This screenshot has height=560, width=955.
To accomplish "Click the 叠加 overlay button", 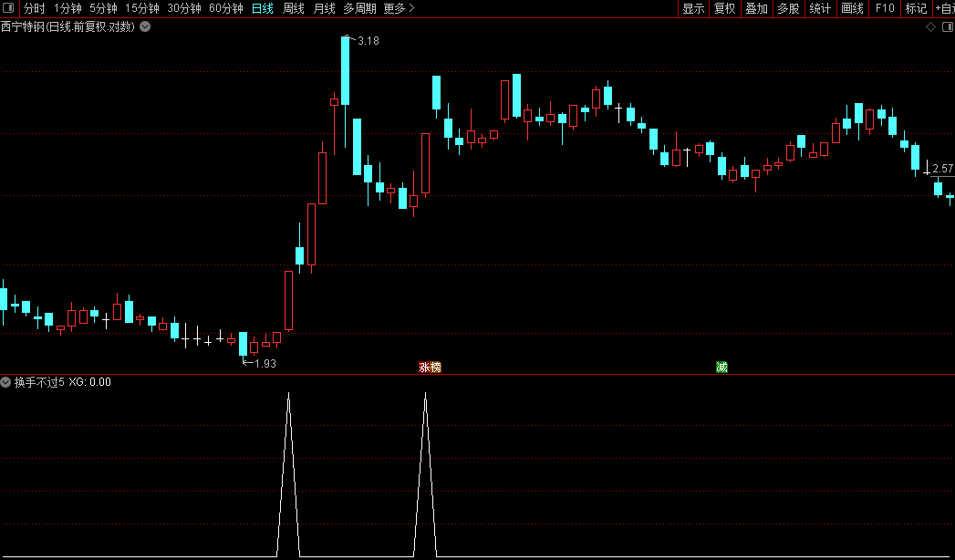I will tap(756, 8).
